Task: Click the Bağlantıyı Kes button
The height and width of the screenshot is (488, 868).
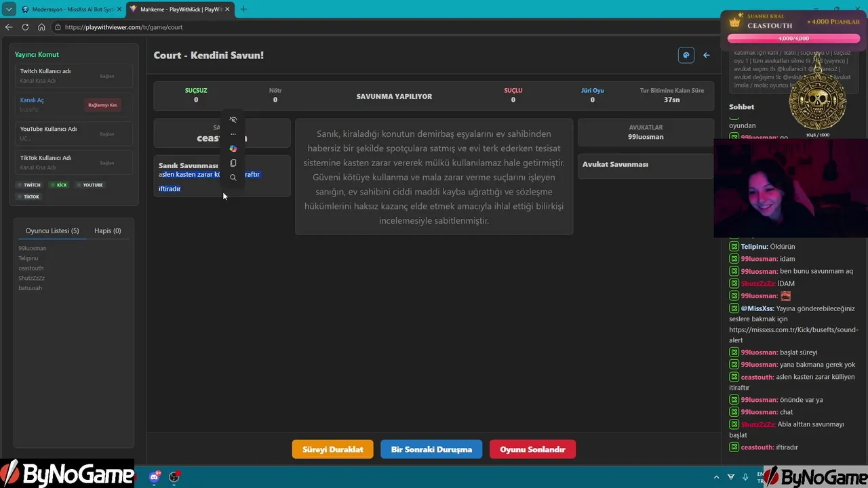Action: [102, 105]
